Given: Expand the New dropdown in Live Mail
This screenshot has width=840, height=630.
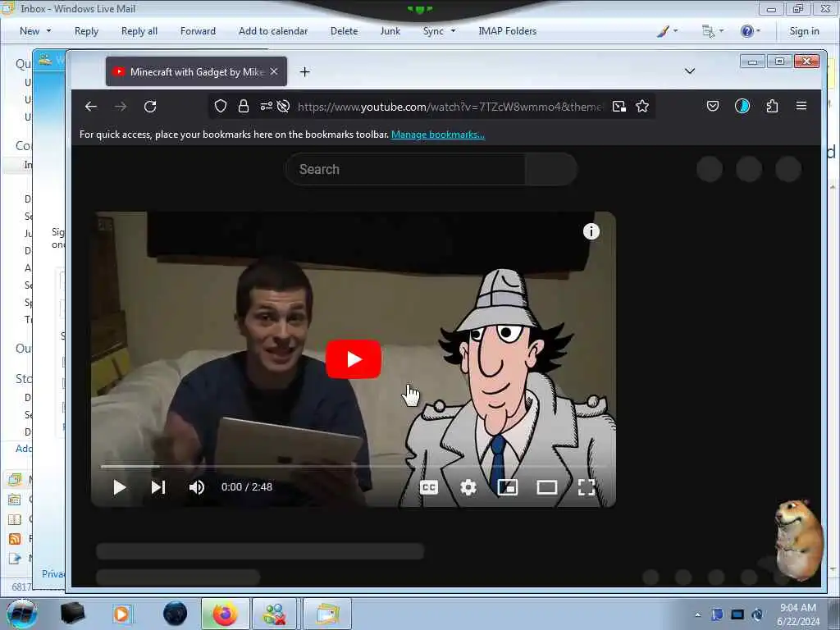Looking at the screenshot, I should 48,31.
